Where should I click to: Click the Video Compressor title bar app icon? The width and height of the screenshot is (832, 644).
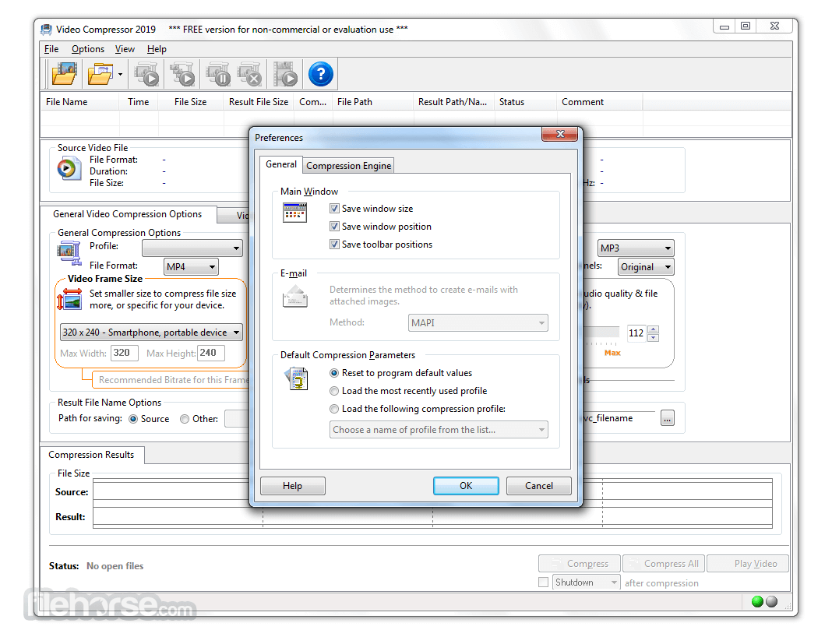coord(47,29)
